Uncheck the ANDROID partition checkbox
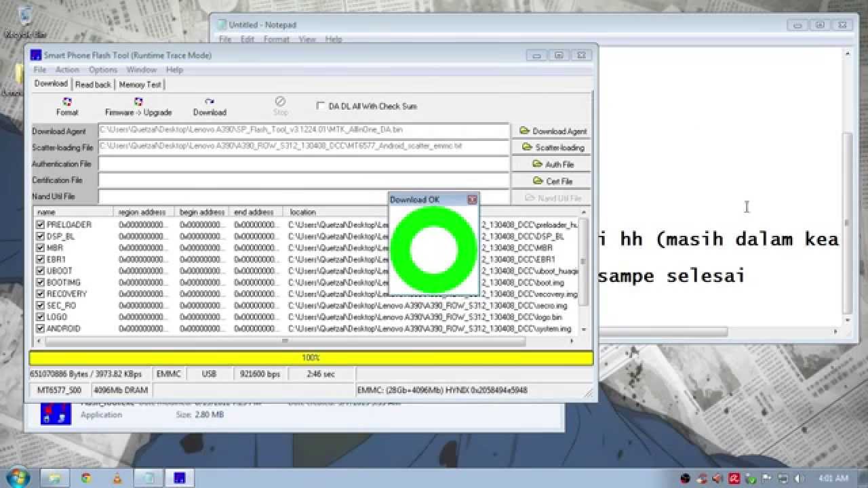The width and height of the screenshot is (868, 488). (41, 328)
